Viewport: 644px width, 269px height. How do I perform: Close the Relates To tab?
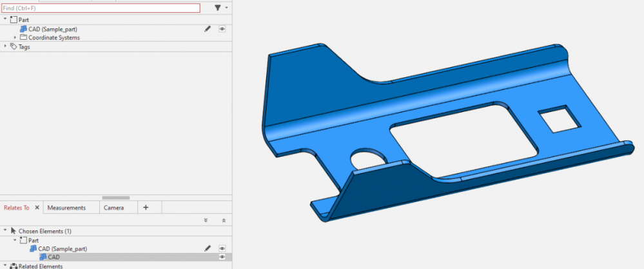click(37, 208)
